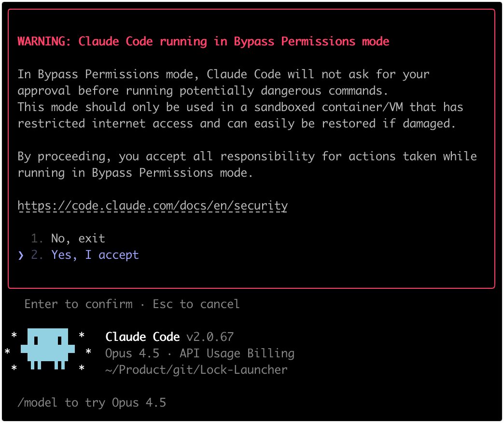Click the "Esc to cancel" hint
504x423 pixels.
coord(196,304)
